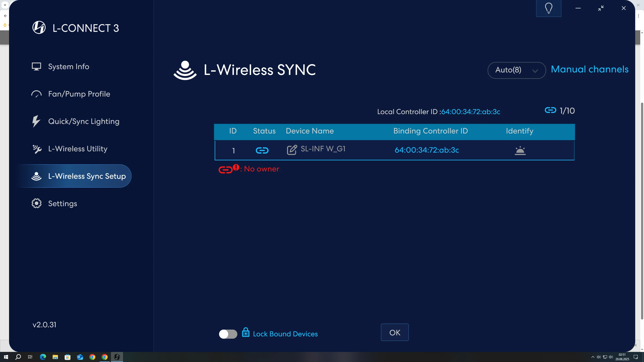The image size is (644, 362).
Task: Open the Microsoft Edge taskbar icon
Action: click(x=43, y=357)
